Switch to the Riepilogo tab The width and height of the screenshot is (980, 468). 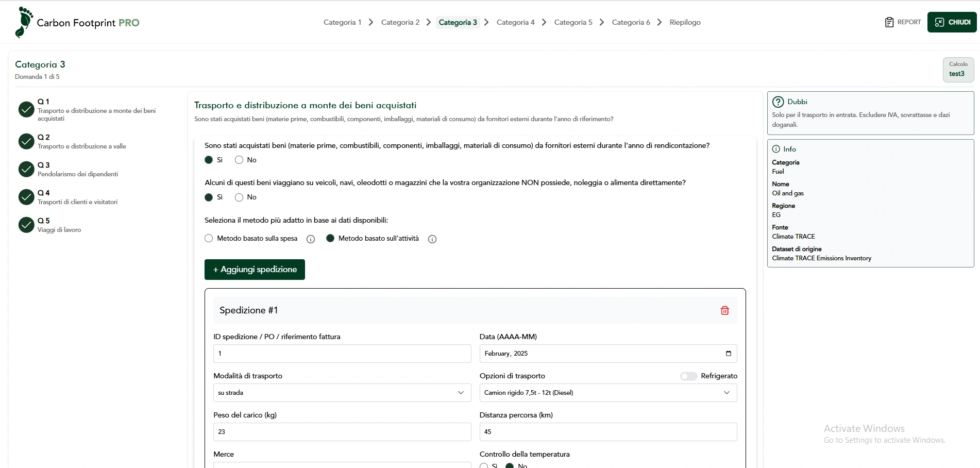click(x=685, y=22)
